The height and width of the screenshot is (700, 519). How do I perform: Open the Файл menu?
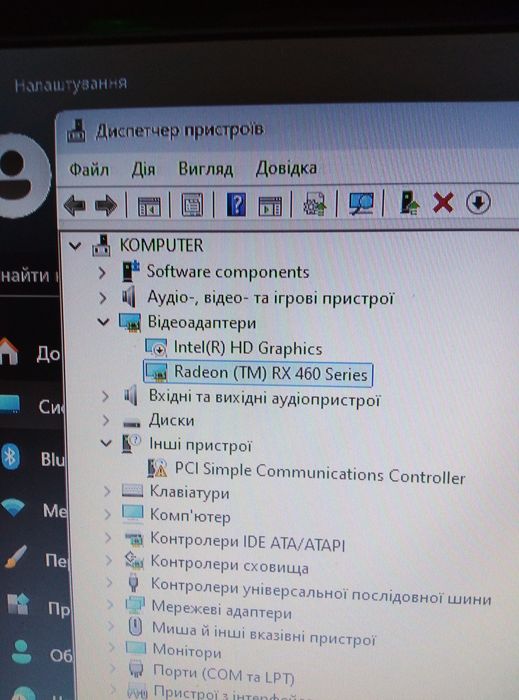click(x=89, y=170)
